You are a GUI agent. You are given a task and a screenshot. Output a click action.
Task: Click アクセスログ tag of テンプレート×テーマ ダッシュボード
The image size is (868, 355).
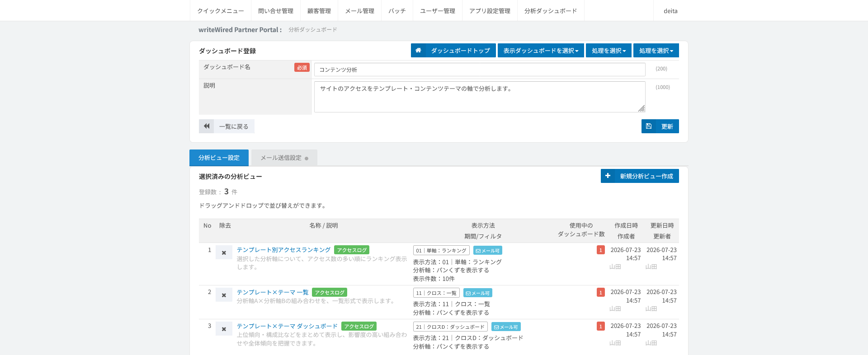359,326
